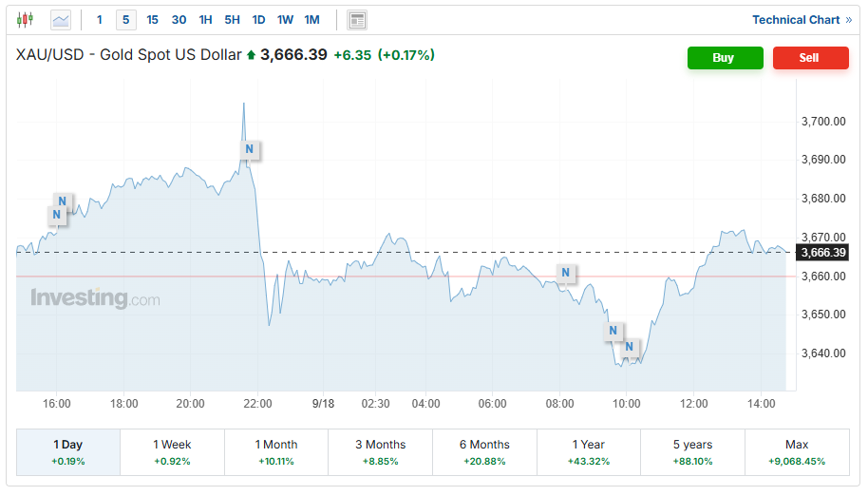Switch to candlestick chart type
This screenshot has height=496, width=868.
click(x=25, y=19)
